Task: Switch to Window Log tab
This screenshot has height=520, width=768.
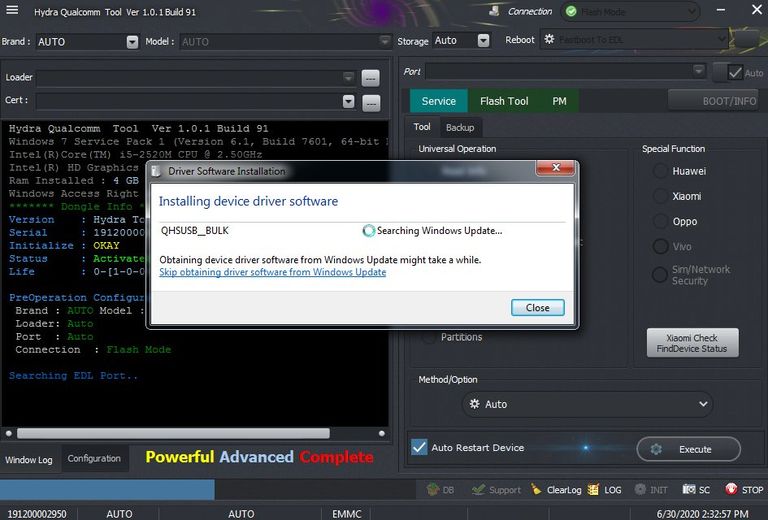Action: click(x=29, y=460)
